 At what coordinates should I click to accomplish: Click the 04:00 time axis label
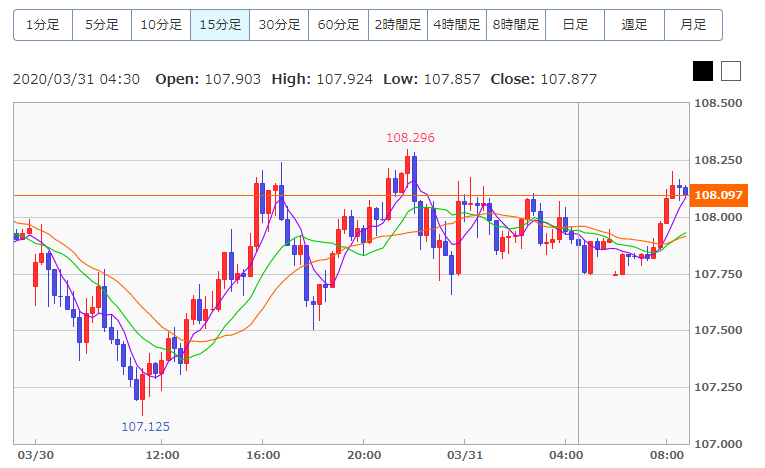tap(566, 455)
